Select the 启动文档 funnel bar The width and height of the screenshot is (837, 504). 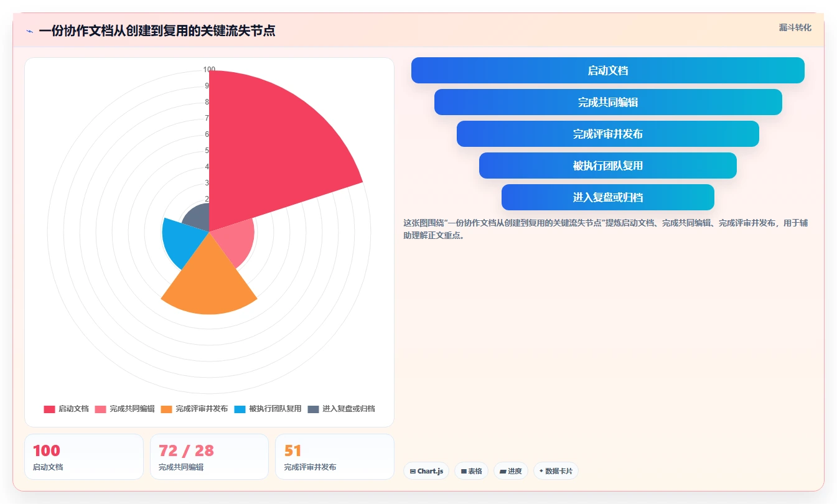coord(607,70)
